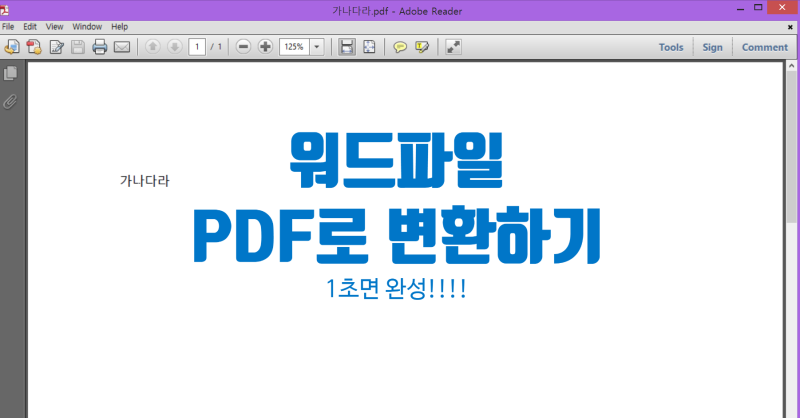This screenshot has height=418, width=800.
Task: Open the Comment pane
Action: 765,47
